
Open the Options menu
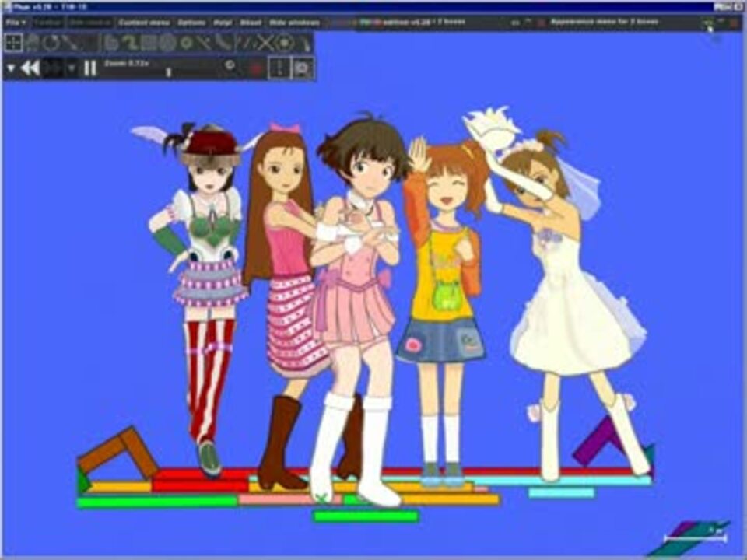191,23
